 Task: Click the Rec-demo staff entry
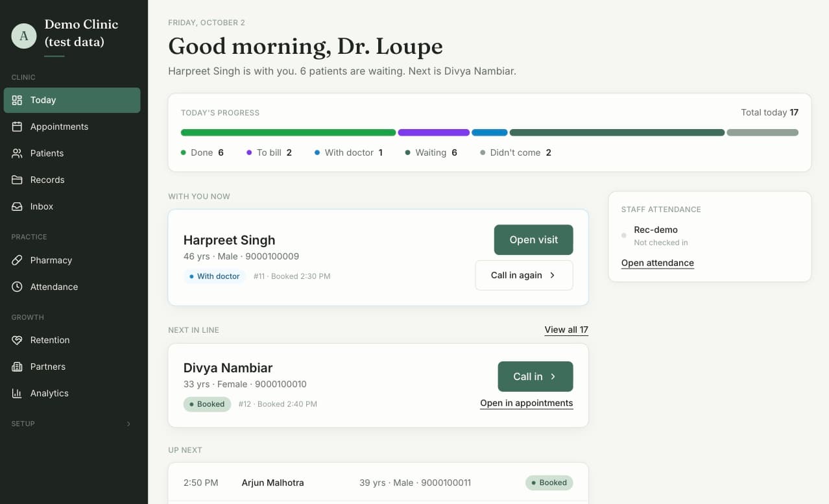tap(656, 230)
